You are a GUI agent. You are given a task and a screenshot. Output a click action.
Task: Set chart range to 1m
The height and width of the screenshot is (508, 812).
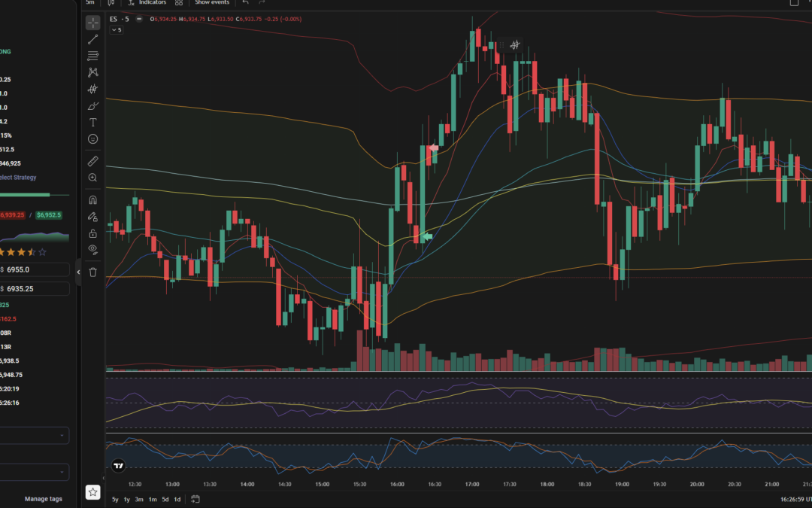(152, 499)
